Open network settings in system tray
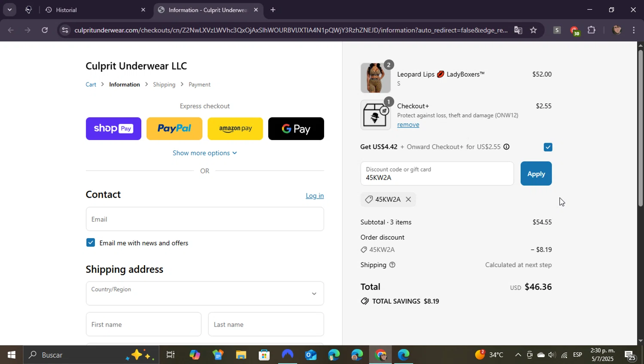644x364 pixels. point(564,355)
